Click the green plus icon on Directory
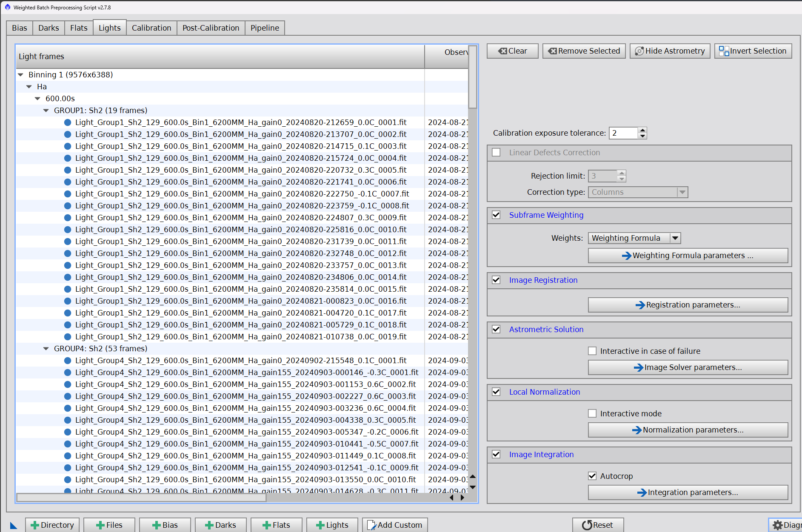 (x=35, y=525)
